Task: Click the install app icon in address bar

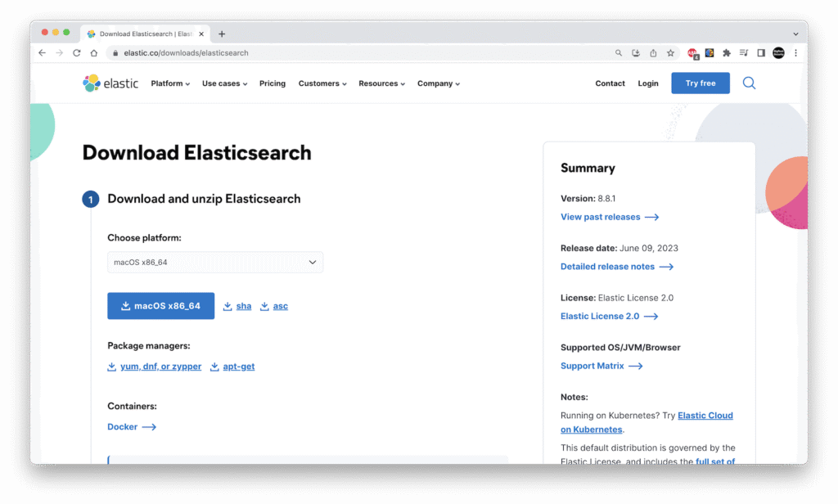Action: pos(635,53)
